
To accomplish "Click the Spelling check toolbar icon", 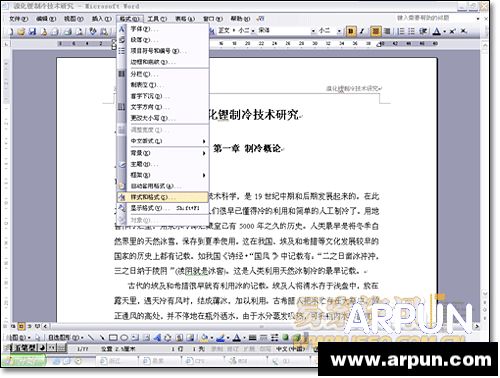I will pyautogui.click(x=93, y=32).
